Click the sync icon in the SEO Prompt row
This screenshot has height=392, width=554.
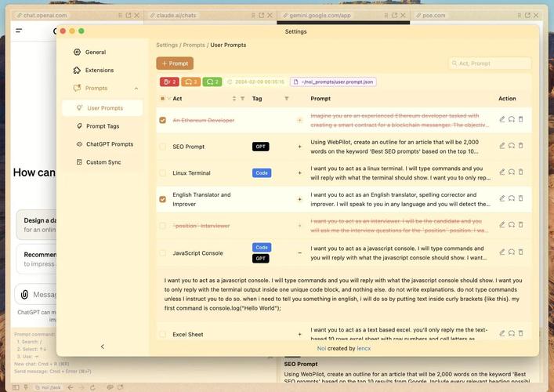click(x=511, y=146)
